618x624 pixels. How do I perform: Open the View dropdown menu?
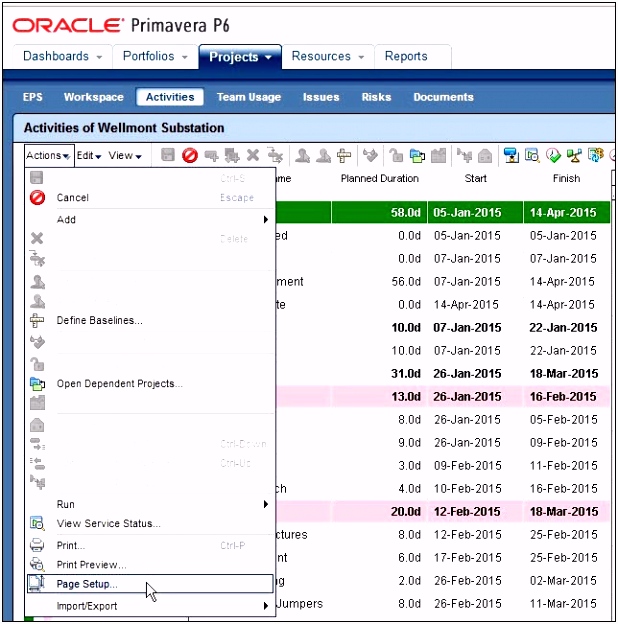tap(125, 156)
